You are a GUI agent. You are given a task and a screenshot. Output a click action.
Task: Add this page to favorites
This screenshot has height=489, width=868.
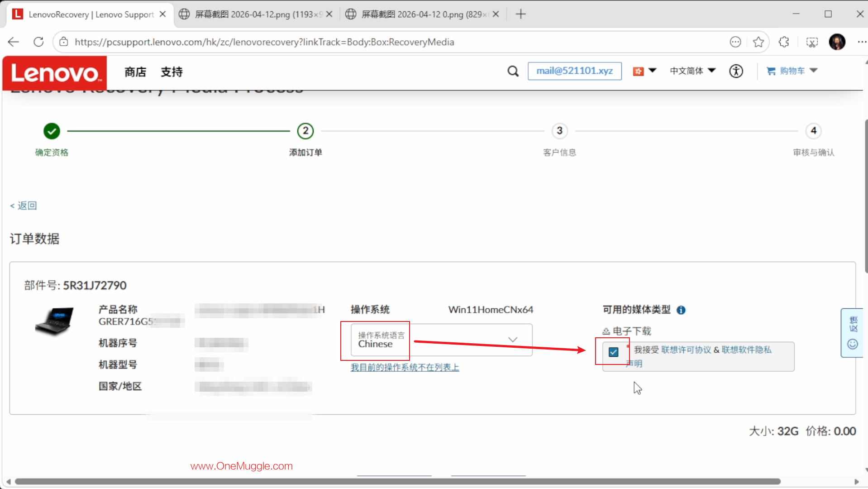(x=758, y=42)
